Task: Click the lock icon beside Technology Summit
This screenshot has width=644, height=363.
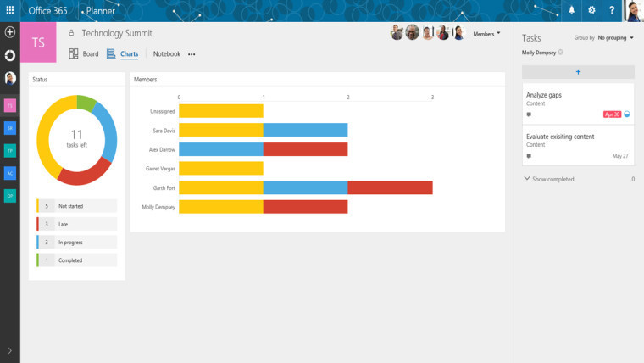Action: (x=71, y=33)
